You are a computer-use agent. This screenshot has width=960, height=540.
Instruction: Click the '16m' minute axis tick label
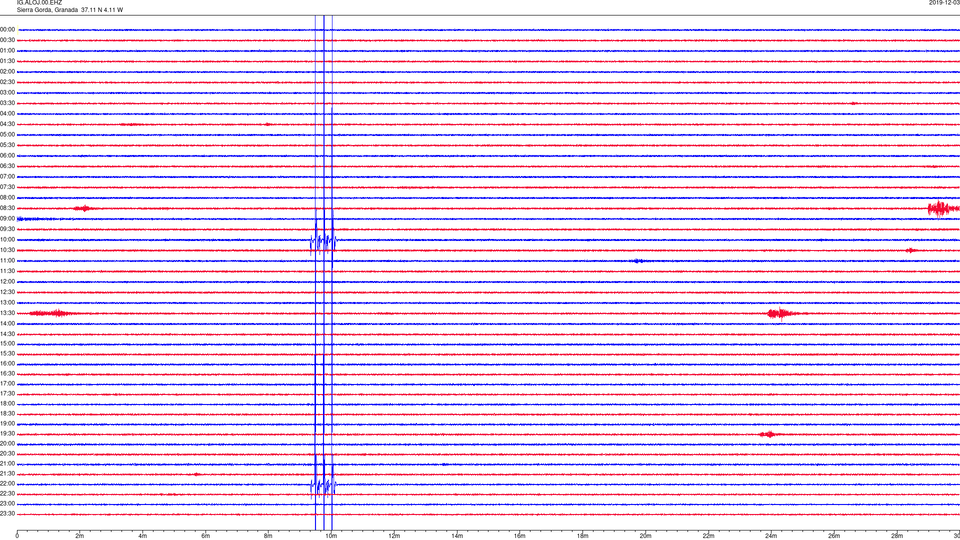(x=520, y=536)
